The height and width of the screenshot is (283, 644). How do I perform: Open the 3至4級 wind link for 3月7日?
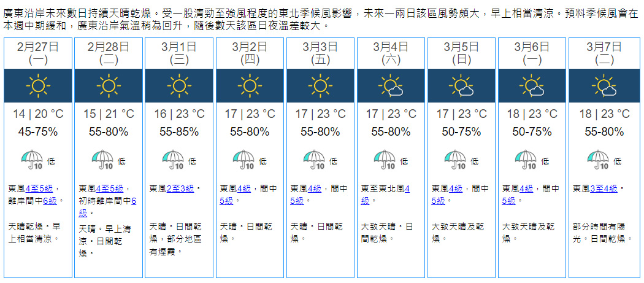[604, 188]
